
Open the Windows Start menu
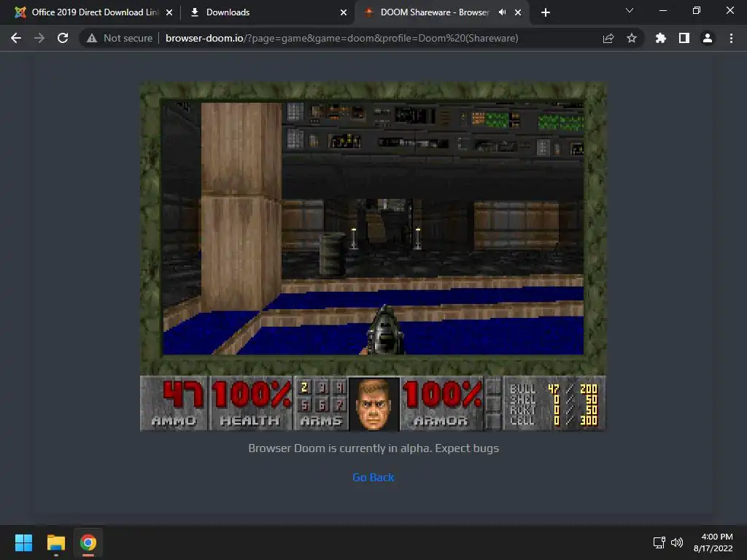tap(23, 542)
